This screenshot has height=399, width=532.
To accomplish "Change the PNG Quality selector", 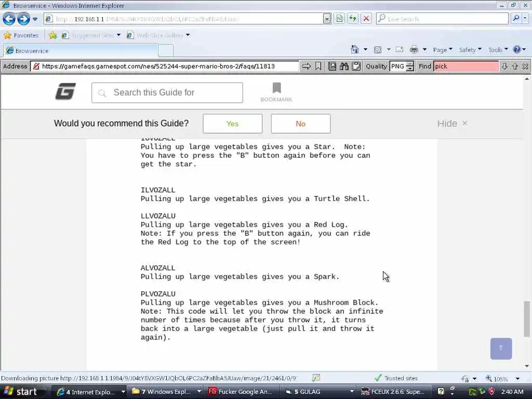I will point(402,66).
